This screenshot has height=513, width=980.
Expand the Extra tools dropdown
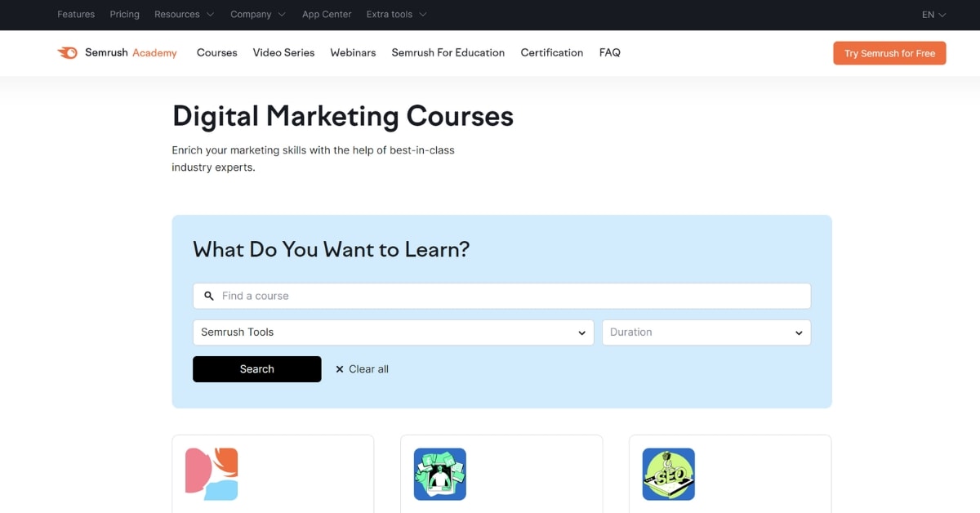(x=397, y=14)
